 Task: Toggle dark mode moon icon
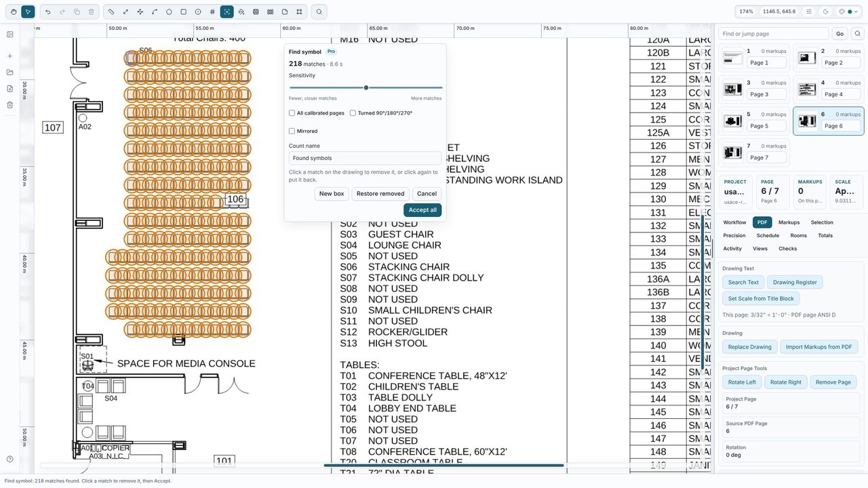[825, 12]
